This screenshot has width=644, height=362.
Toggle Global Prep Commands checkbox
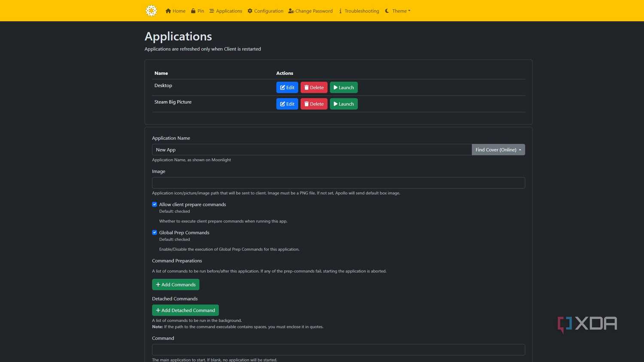[x=155, y=232]
